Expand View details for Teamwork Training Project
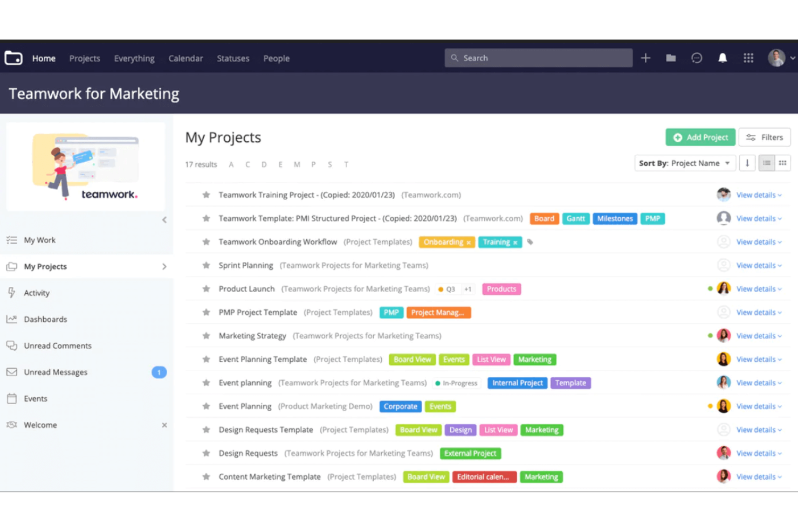Image resolution: width=798 pixels, height=532 pixels. tap(759, 195)
